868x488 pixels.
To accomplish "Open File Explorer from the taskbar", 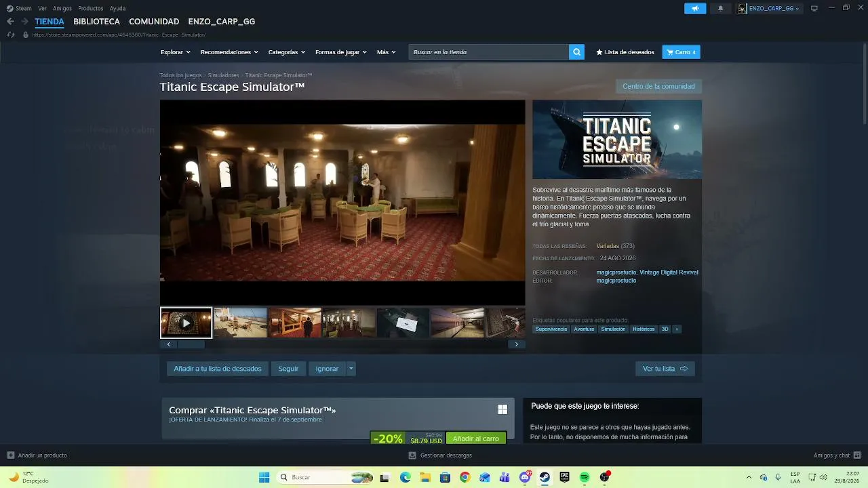I will [x=425, y=477].
